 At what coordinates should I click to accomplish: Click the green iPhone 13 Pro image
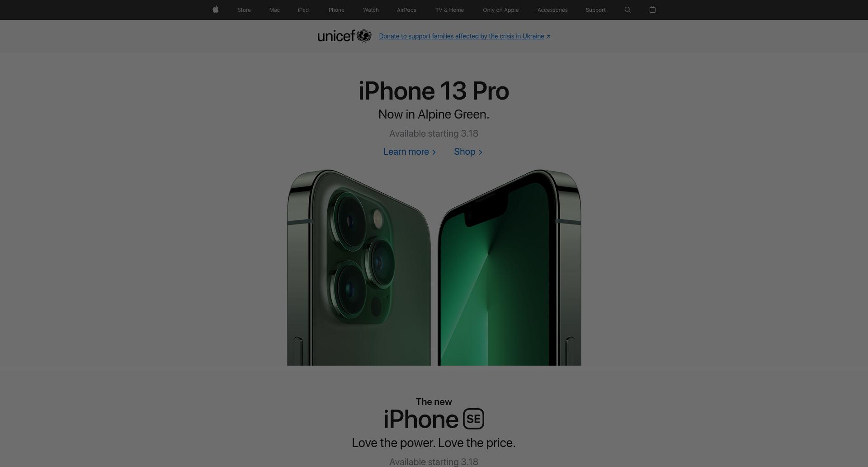(434, 267)
